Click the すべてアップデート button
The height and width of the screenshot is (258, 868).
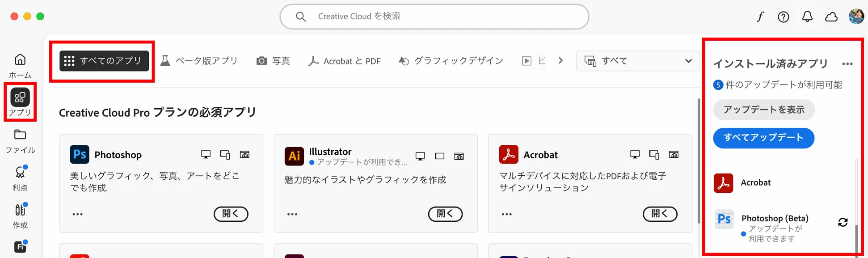(763, 138)
